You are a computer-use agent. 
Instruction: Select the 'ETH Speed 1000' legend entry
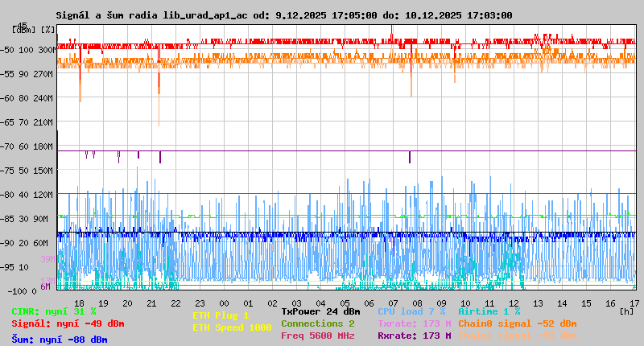(232, 327)
